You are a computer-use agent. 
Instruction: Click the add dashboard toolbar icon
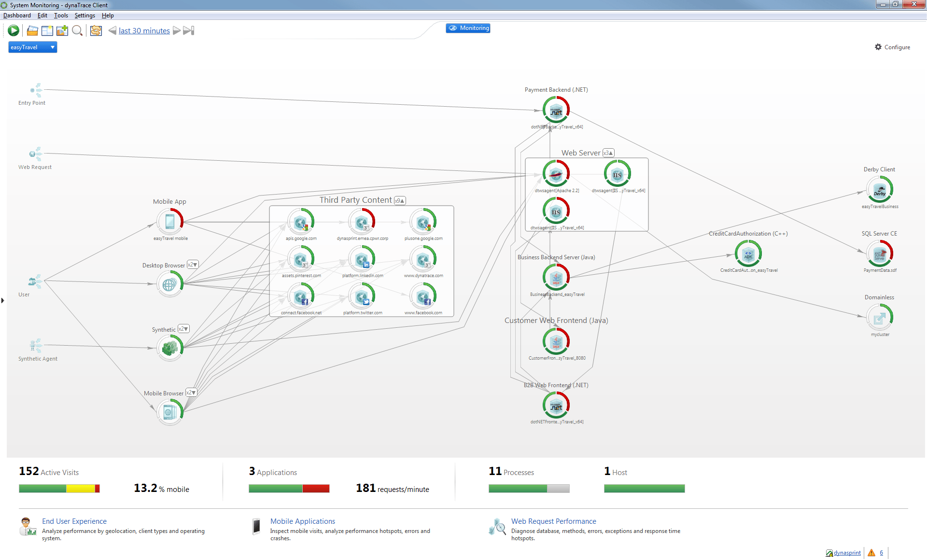coord(62,30)
